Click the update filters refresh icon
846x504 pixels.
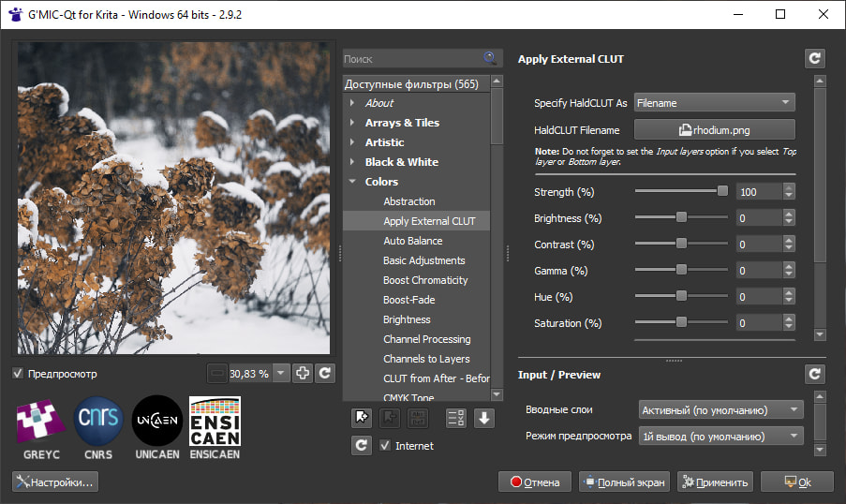(362, 446)
